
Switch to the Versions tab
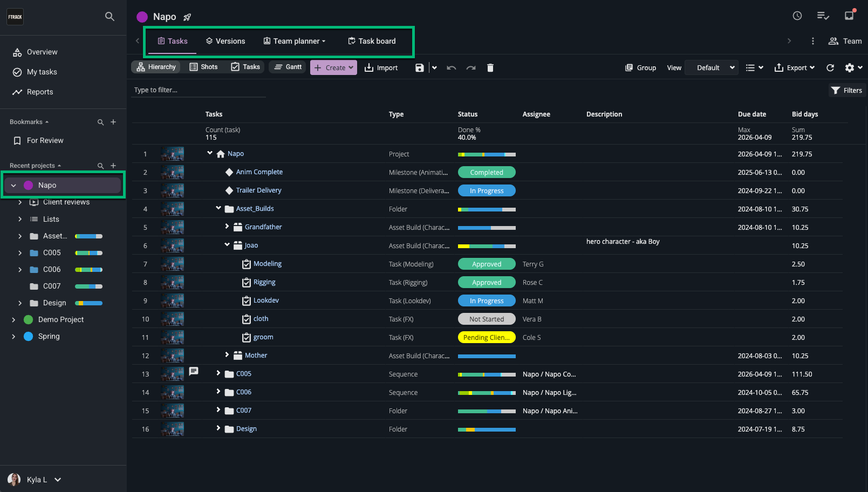coord(225,41)
